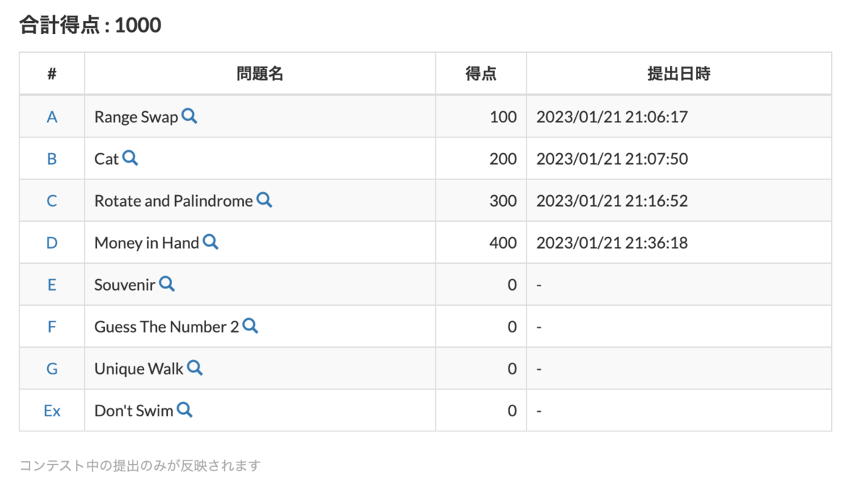Click the 問題名 column header
This screenshot has height=498, width=868.
tap(259, 72)
